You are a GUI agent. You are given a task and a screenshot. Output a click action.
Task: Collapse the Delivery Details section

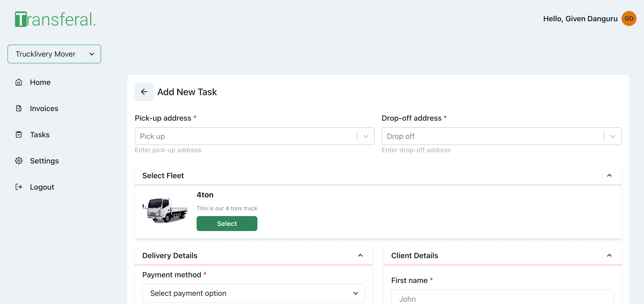(360, 255)
